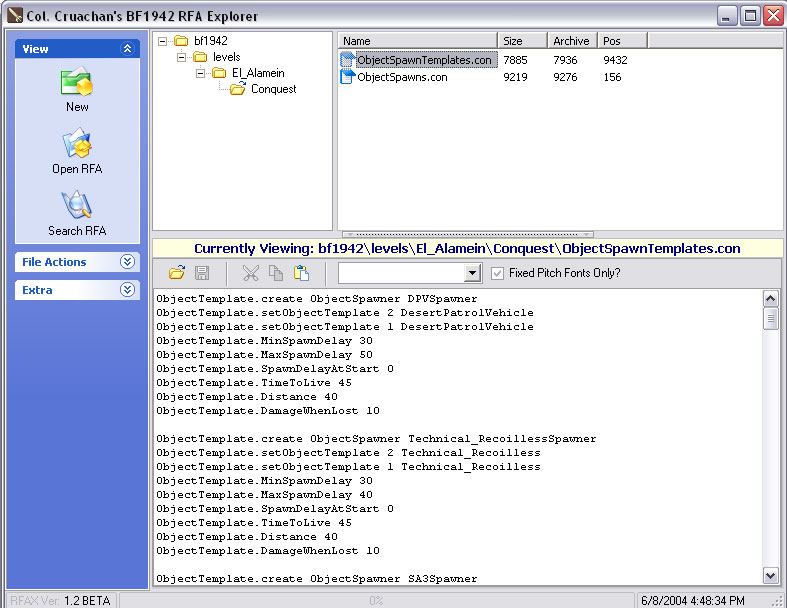
Task: Collapse the bf1942 tree node
Action: (x=162, y=41)
